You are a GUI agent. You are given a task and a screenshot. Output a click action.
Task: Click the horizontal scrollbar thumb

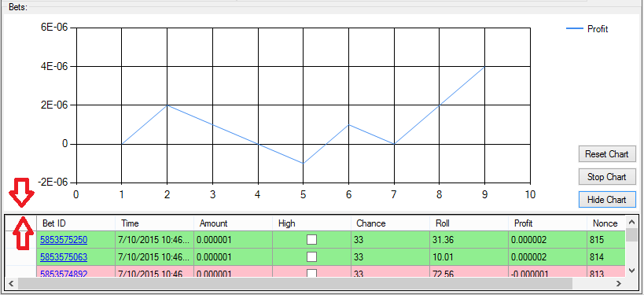pyautogui.click(x=295, y=283)
